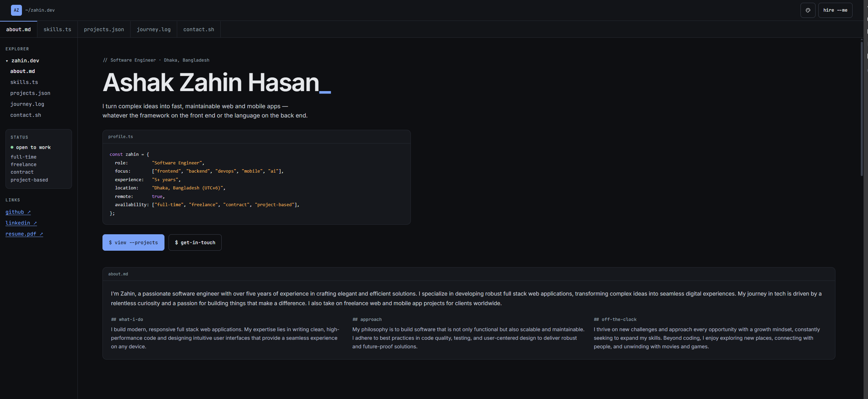Click the ~/zahin.dev site title
Viewport: 868px width, 399px height.
pos(40,10)
